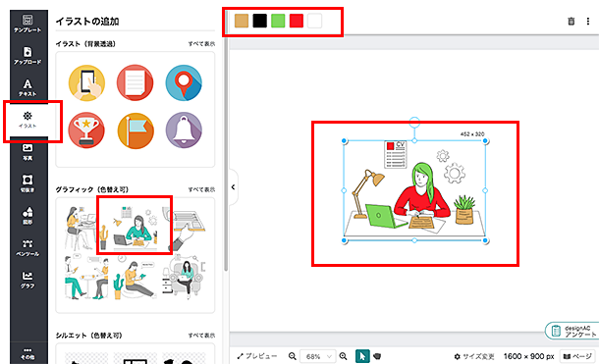This screenshot has height=364, width=599.
Task: Open the その他 menu in sidebar
Action: coord(27,353)
